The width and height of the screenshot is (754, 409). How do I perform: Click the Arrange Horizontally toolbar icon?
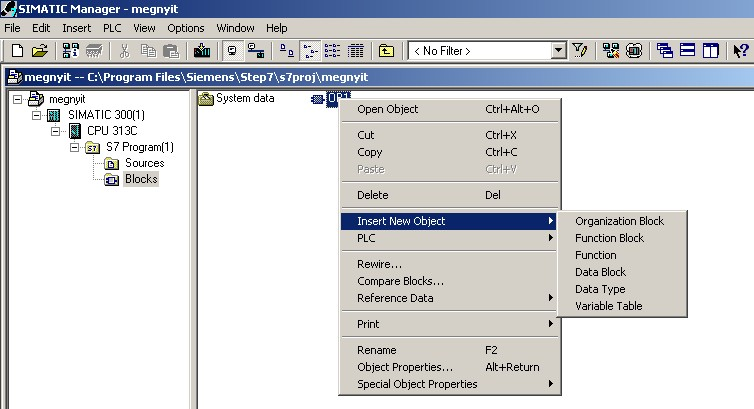tap(688, 50)
